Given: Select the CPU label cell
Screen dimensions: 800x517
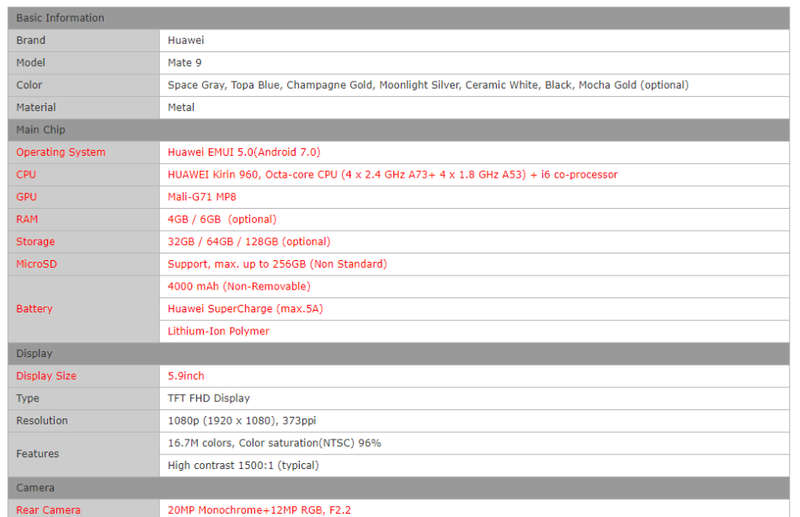Looking at the screenshot, I should coord(84,175).
